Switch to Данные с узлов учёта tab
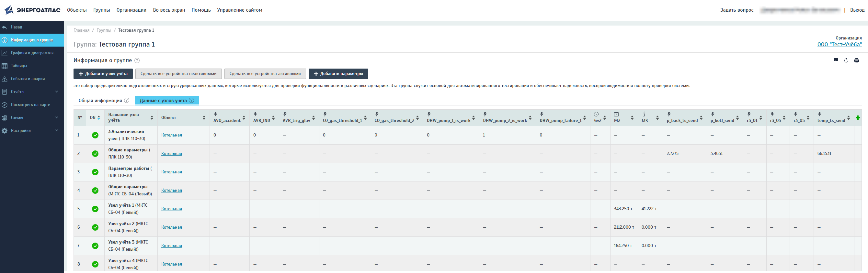 [167, 100]
